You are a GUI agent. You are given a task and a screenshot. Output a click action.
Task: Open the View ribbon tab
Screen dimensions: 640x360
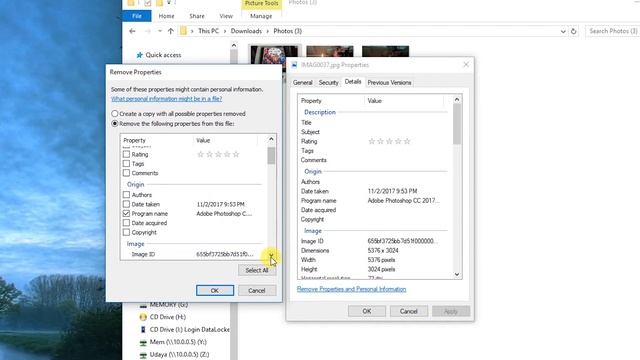(x=226, y=16)
